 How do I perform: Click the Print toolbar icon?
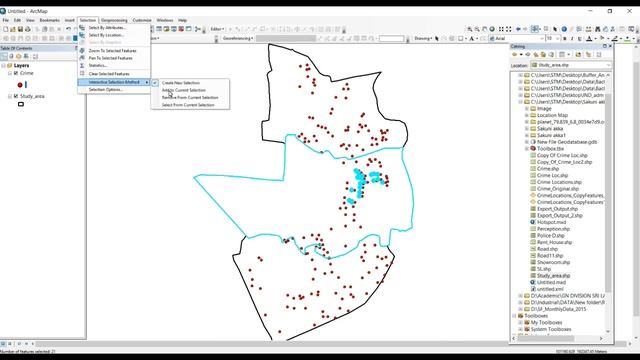pyautogui.click(x=28, y=29)
